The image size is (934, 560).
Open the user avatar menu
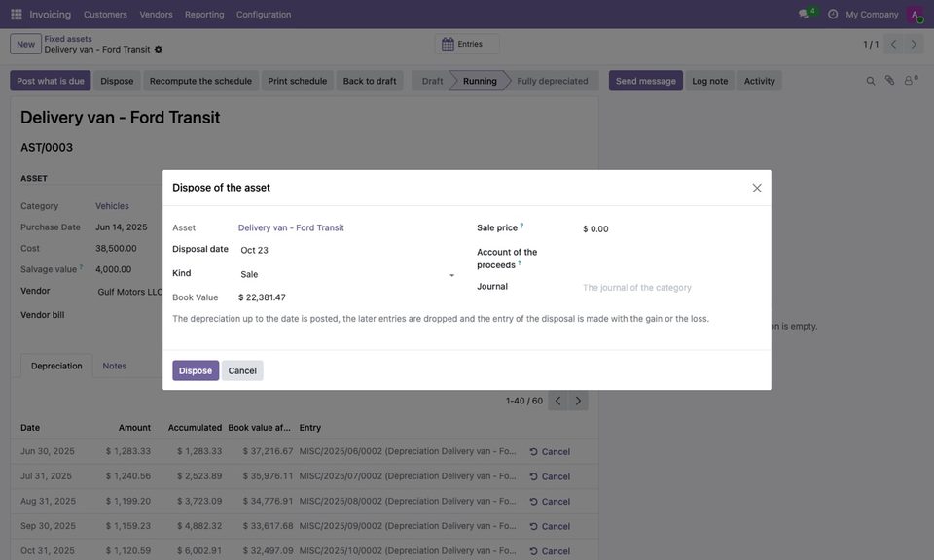(x=915, y=15)
